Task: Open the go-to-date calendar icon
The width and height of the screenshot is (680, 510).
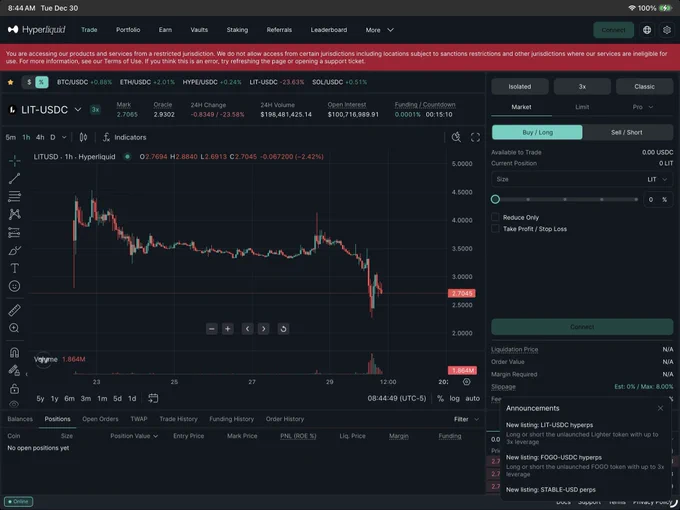Action: click(x=153, y=398)
